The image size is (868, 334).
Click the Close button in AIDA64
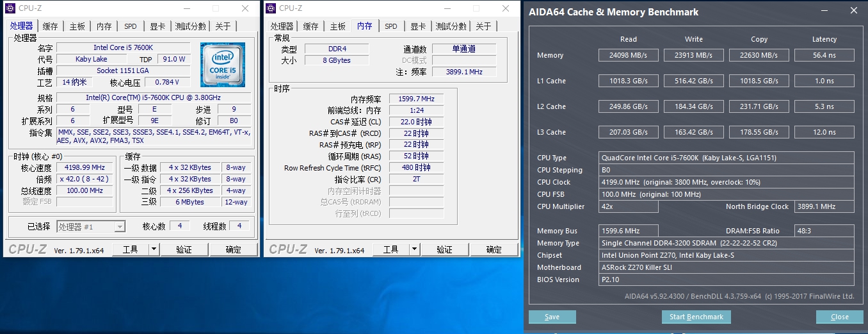point(840,317)
